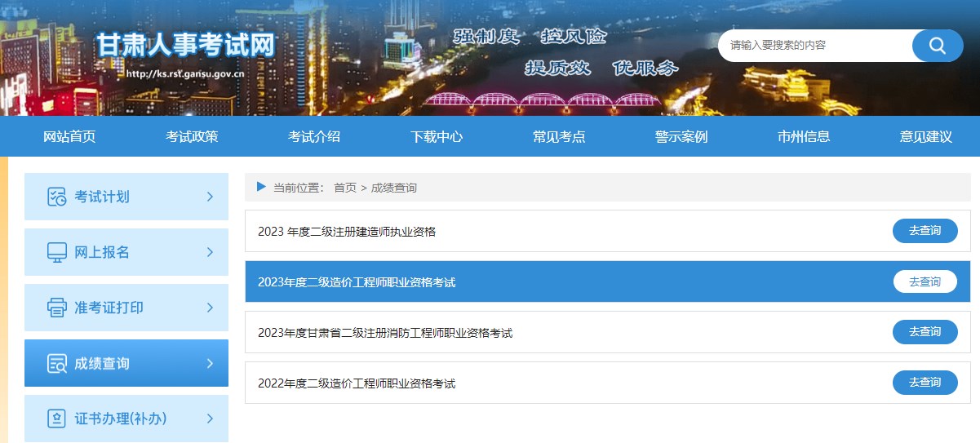Screen dimensions: 980x443
Task: Click the 网上报名 monitor icon
Action: [56, 252]
